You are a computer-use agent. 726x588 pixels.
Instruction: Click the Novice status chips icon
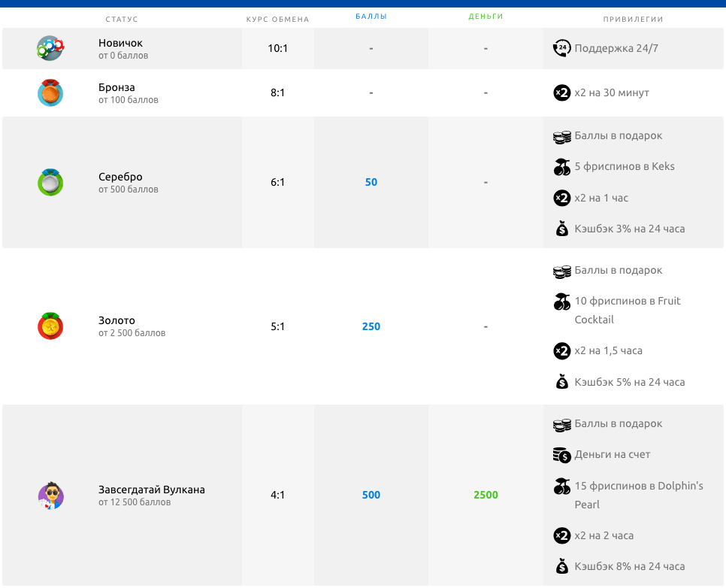point(50,48)
